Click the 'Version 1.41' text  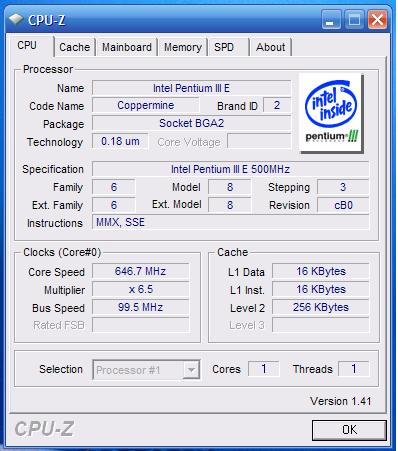click(341, 401)
